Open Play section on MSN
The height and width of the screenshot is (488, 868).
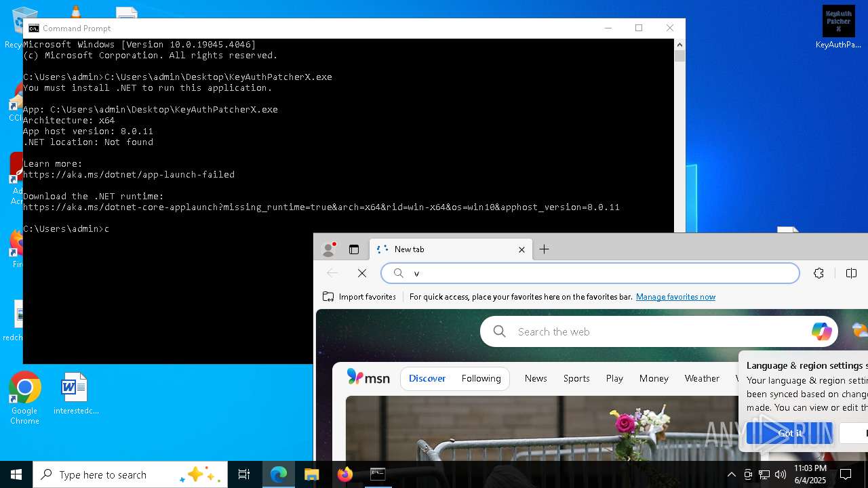tap(614, 378)
